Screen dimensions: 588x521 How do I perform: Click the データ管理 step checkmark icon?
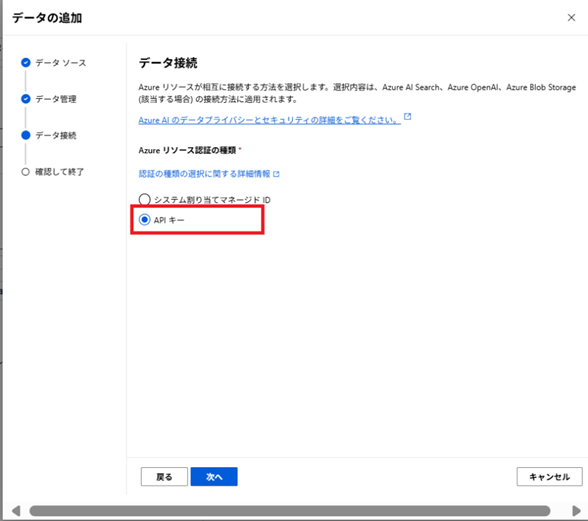[26, 99]
